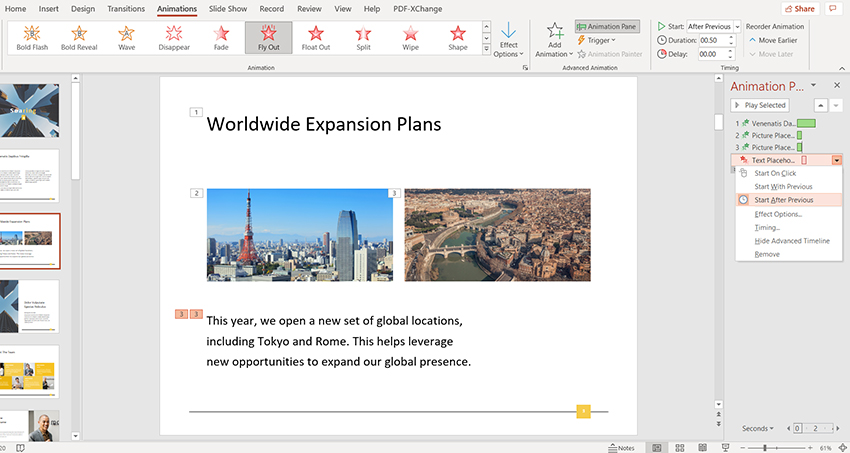850x453 pixels.
Task: Adjust the zoom slider in status bar
Action: tap(765, 447)
